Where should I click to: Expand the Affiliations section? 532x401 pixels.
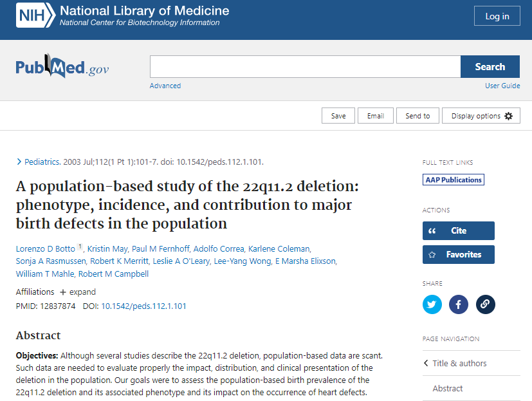tap(78, 292)
